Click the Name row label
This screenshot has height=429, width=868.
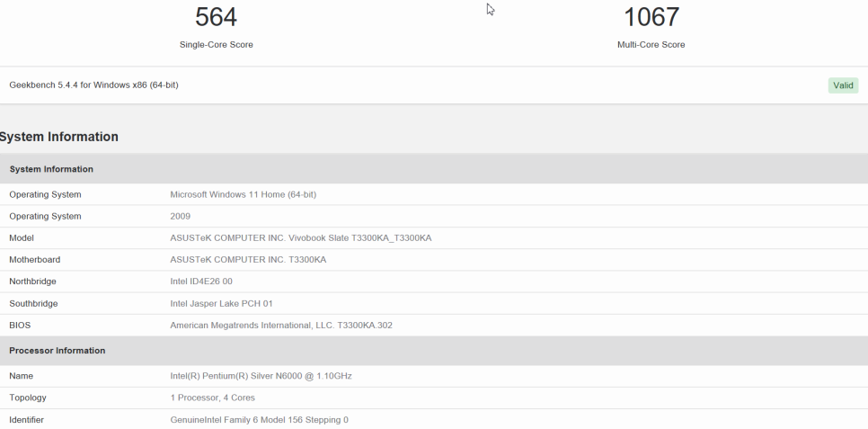coord(21,376)
